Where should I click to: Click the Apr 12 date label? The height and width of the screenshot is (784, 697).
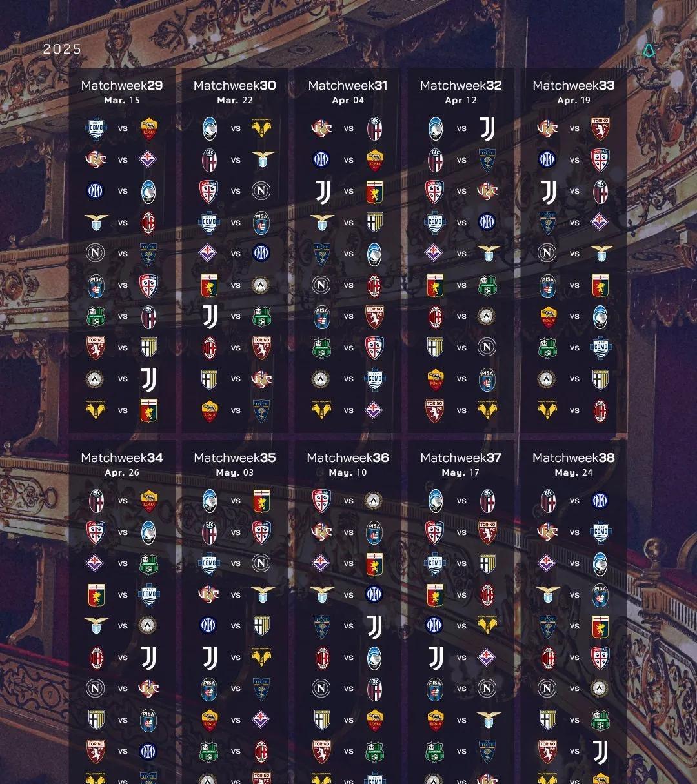(x=461, y=100)
